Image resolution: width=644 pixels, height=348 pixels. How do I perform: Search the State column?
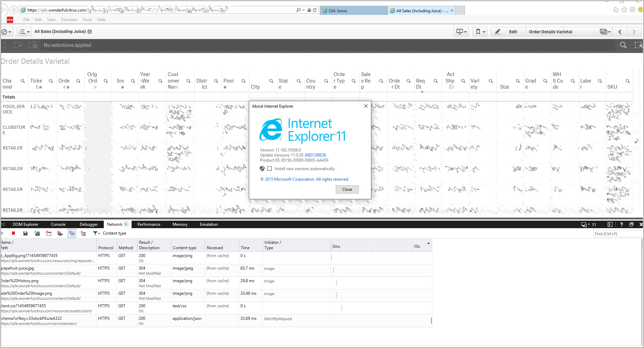[299, 81]
